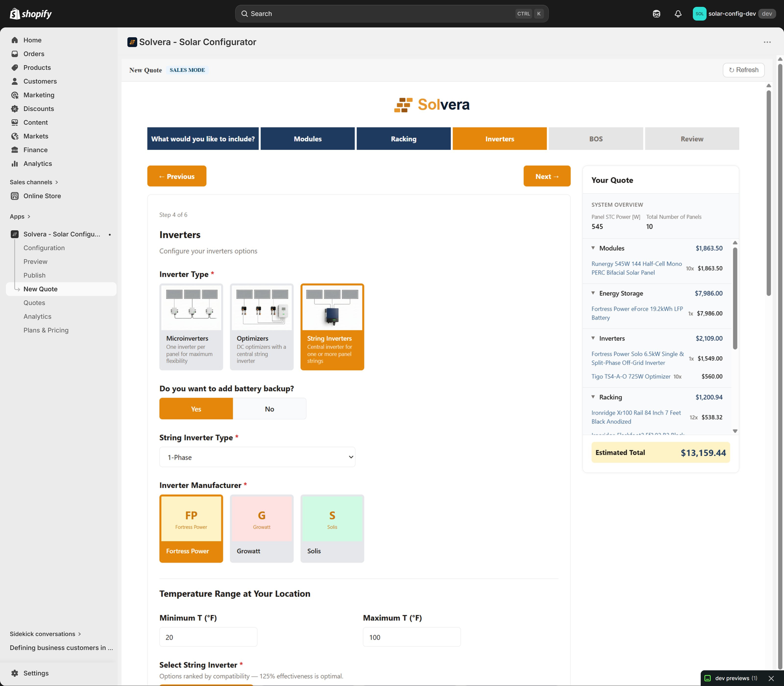Expand the Apps section
Viewport: 784px width, 686px height.
pyautogui.click(x=20, y=217)
